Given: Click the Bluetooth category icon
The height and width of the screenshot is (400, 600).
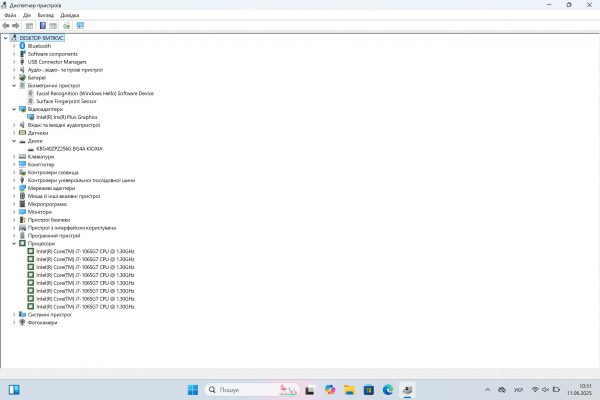Looking at the screenshot, I should (x=22, y=46).
